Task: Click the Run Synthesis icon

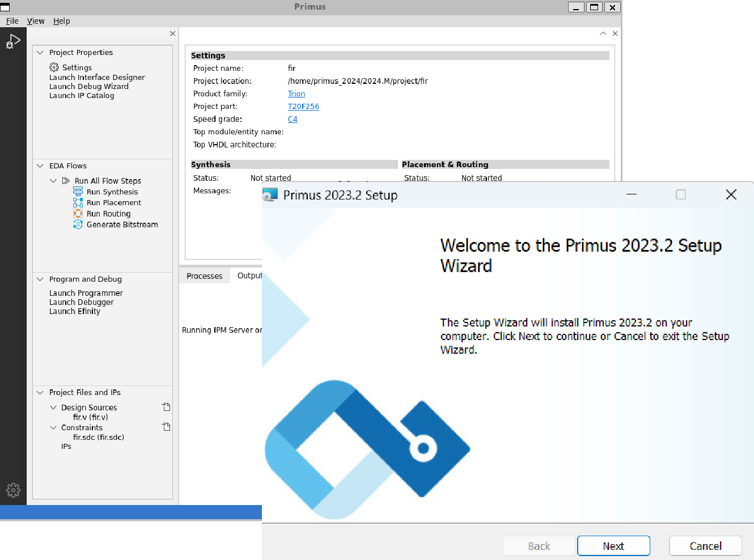Action: 78,192
